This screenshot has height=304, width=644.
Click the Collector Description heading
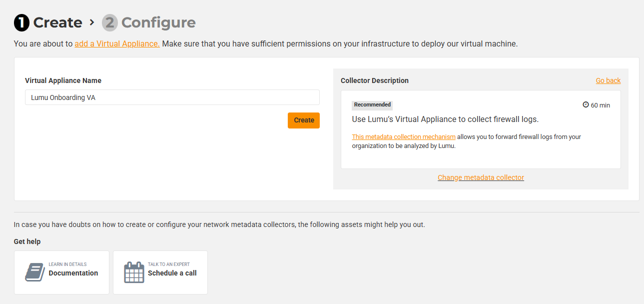pos(375,80)
